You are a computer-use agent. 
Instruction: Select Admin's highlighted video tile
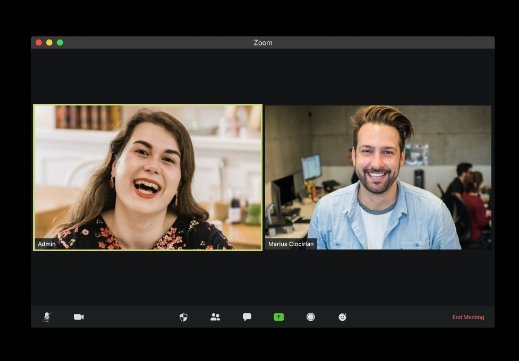click(148, 177)
